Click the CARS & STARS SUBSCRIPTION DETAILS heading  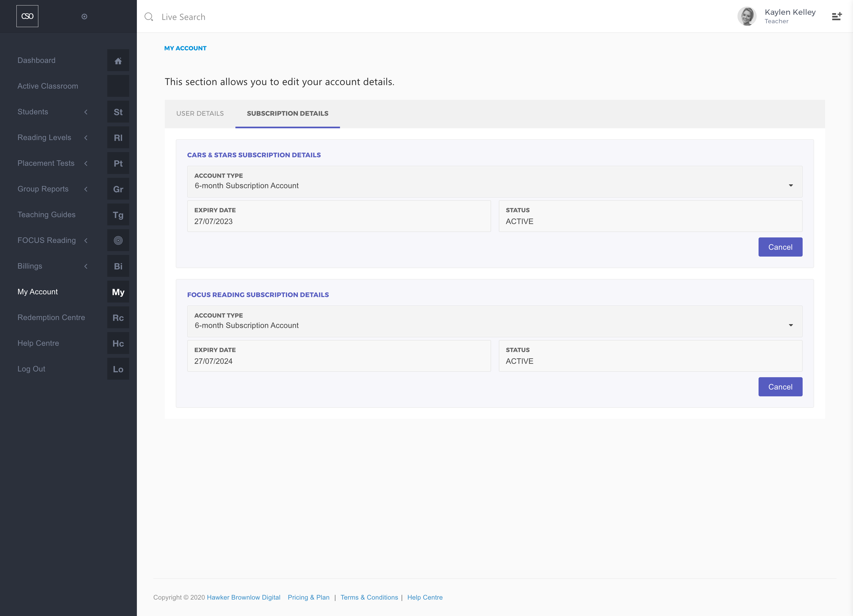254,155
